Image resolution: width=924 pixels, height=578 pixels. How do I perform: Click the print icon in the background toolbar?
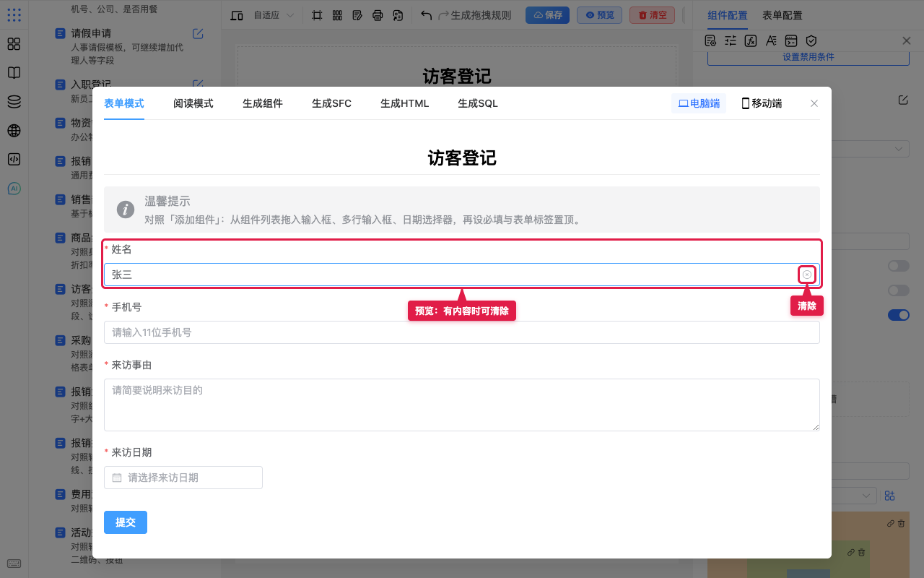pyautogui.click(x=378, y=15)
